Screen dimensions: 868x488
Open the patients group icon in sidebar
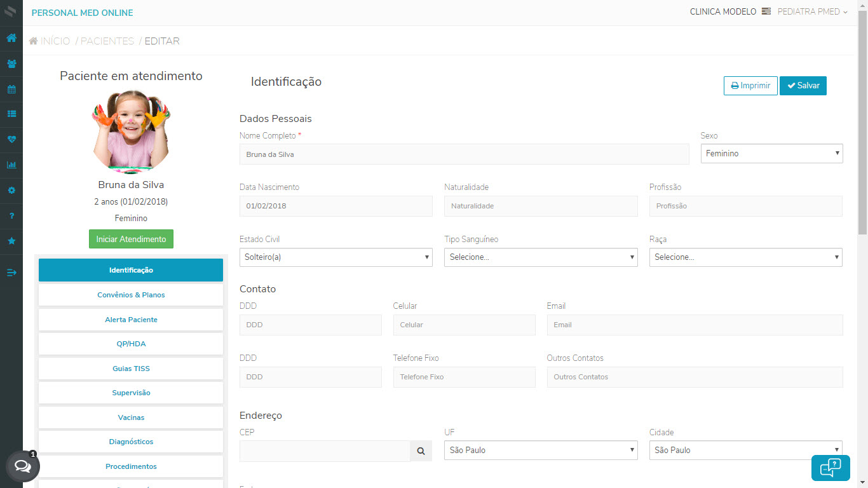[11, 64]
